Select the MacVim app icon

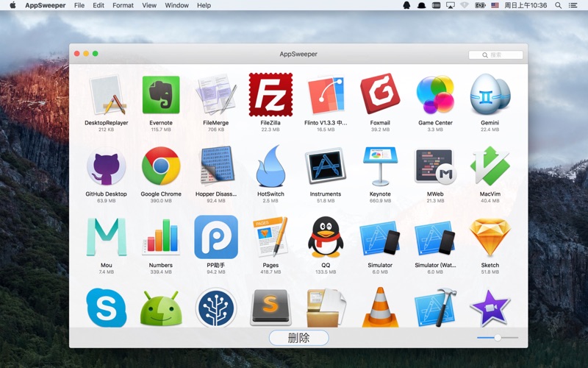pos(490,166)
